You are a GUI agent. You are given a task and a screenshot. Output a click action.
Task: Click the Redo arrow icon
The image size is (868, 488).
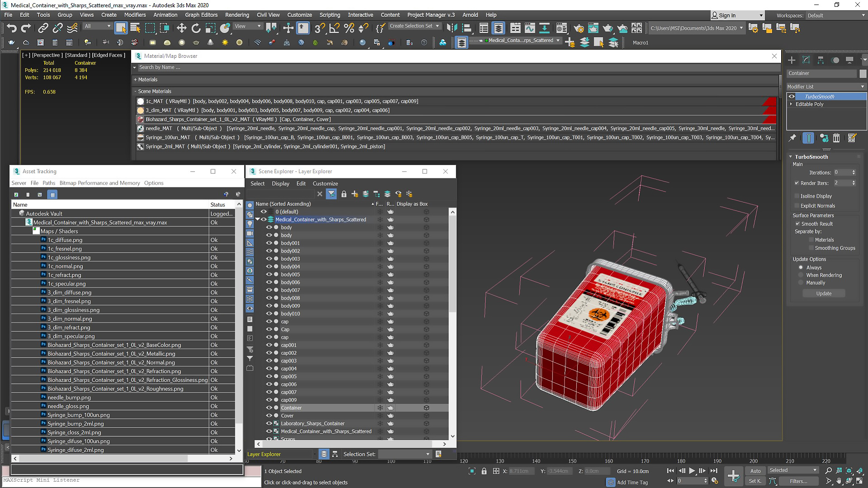tap(26, 28)
